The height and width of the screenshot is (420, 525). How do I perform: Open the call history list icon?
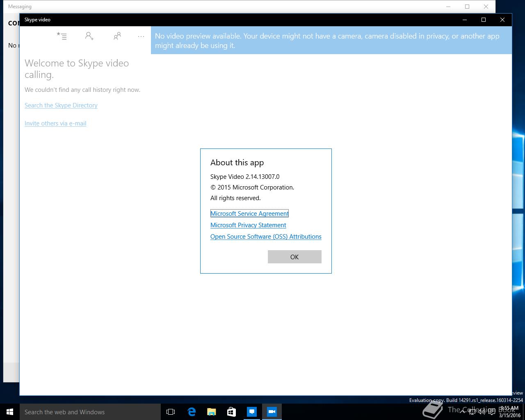pos(62,36)
